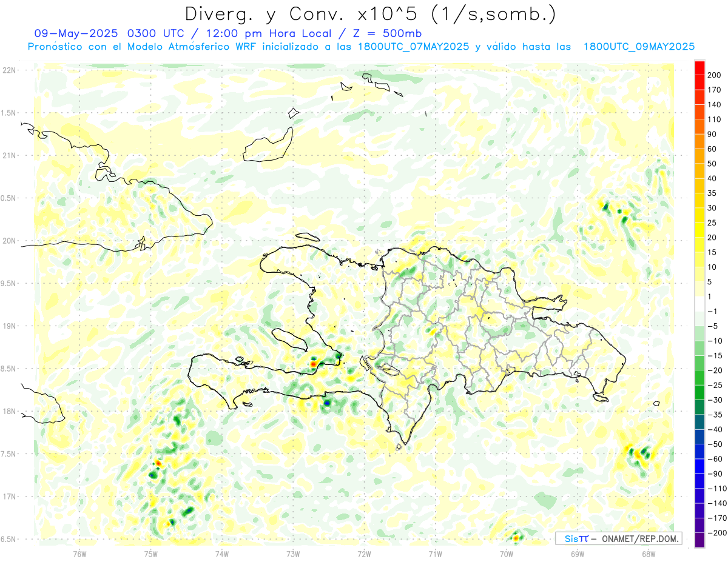Click the "68W" longitude label
This screenshot has height=562, width=728.
(x=649, y=554)
